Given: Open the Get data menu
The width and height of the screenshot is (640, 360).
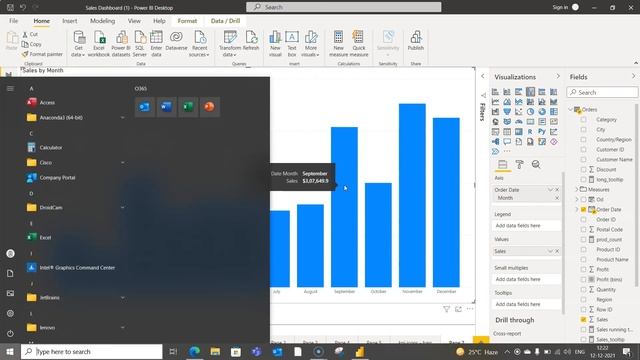Looking at the screenshot, I should [78, 44].
